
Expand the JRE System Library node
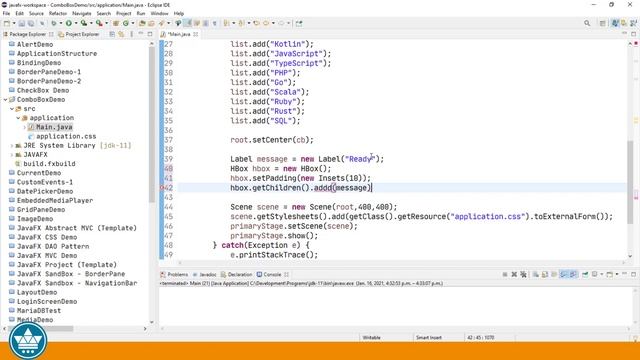12,146
